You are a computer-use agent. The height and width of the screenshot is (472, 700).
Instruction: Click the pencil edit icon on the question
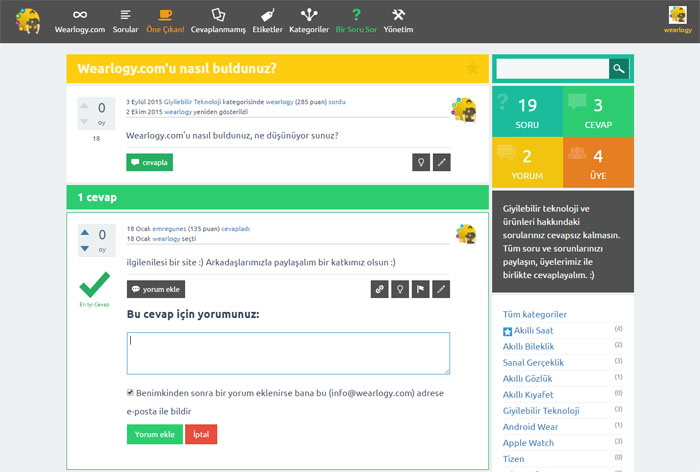click(x=441, y=162)
